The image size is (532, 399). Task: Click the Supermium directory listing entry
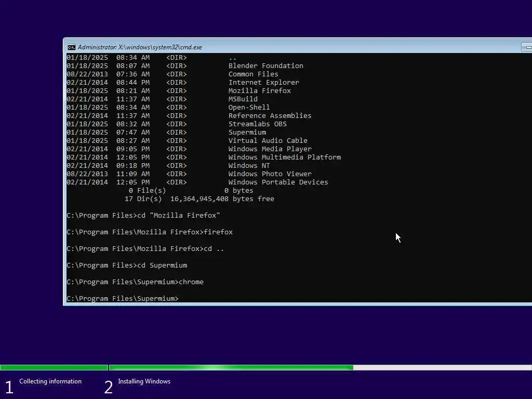pos(247,132)
